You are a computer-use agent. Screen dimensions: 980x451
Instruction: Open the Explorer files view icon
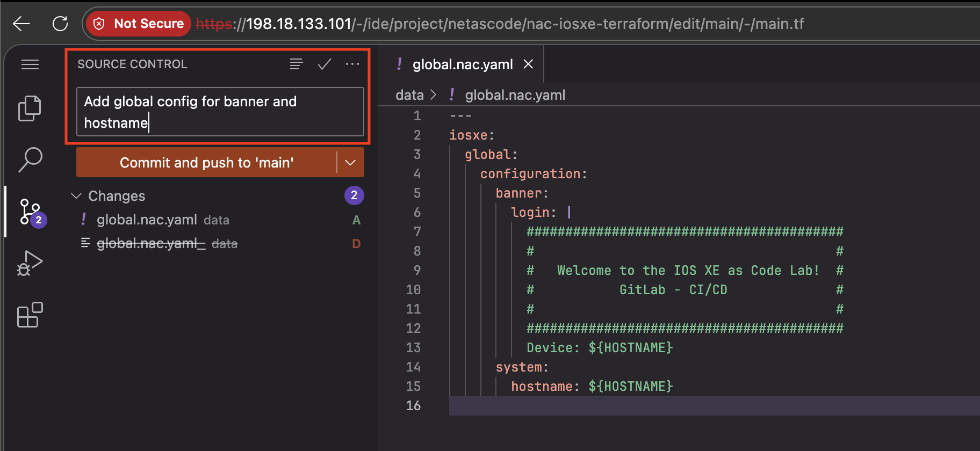pyautogui.click(x=30, y=109)
